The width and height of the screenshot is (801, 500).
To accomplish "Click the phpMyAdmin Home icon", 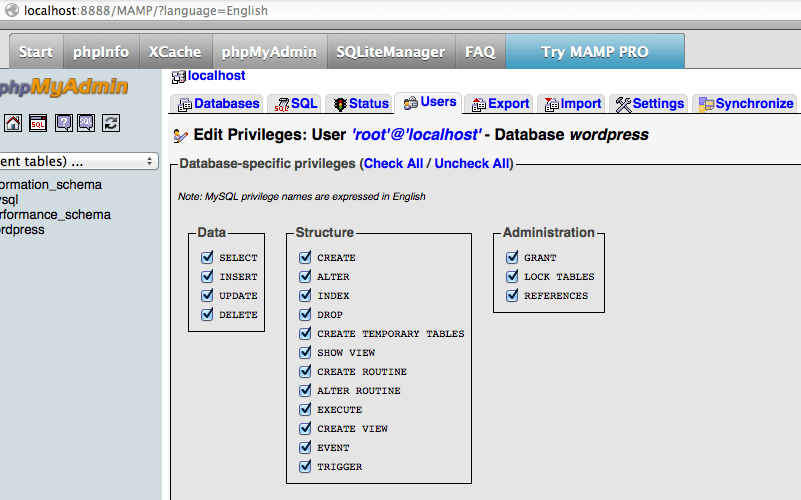I will pyautogui.click(x=13, y=123).
